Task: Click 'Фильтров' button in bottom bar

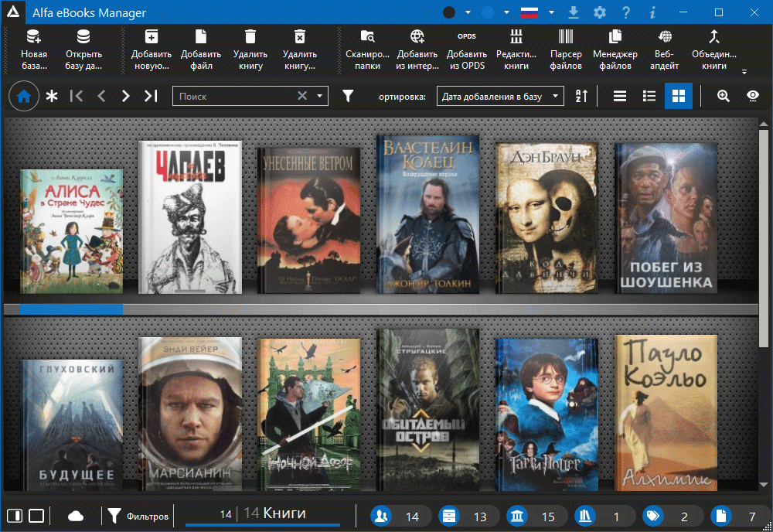Action: point(138,516)
